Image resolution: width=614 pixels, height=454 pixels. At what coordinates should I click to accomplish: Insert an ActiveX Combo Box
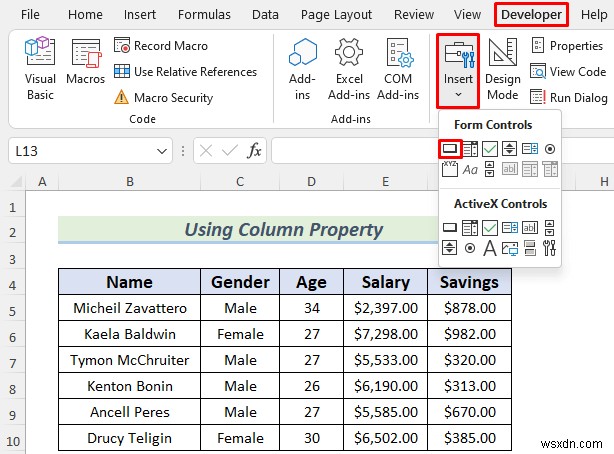pos(470,228)
